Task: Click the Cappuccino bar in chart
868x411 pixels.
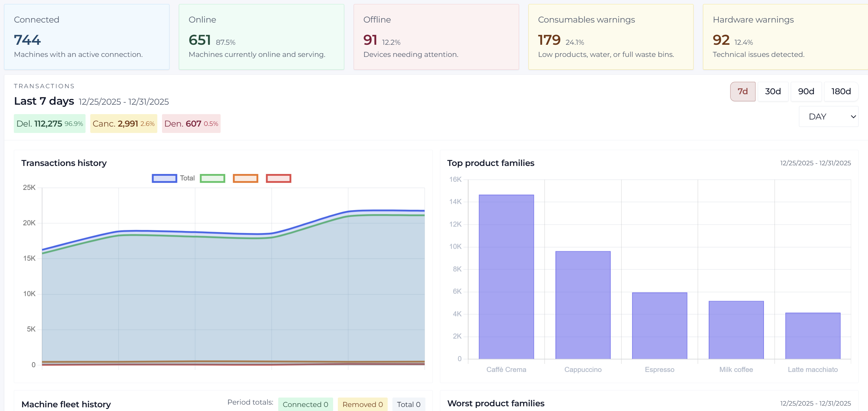Action: click(583, 305)
